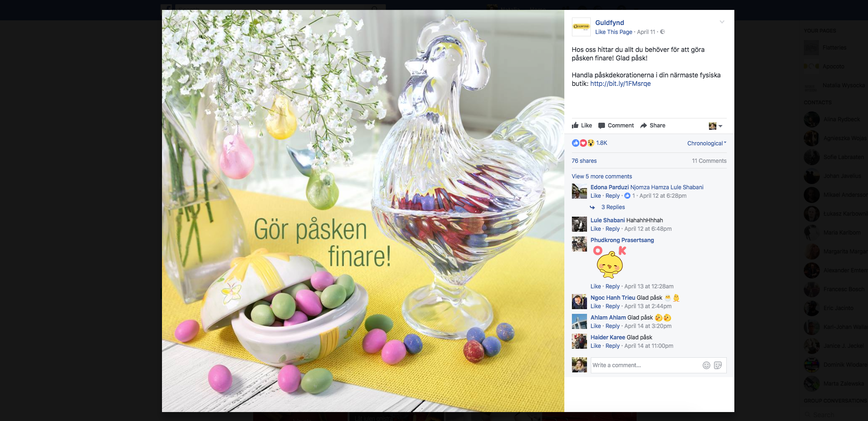Image resolution: width=868 pixels, height=421 pixels.
Task: Open the sticker picker in comment box
Action: (x=718, y=365)
